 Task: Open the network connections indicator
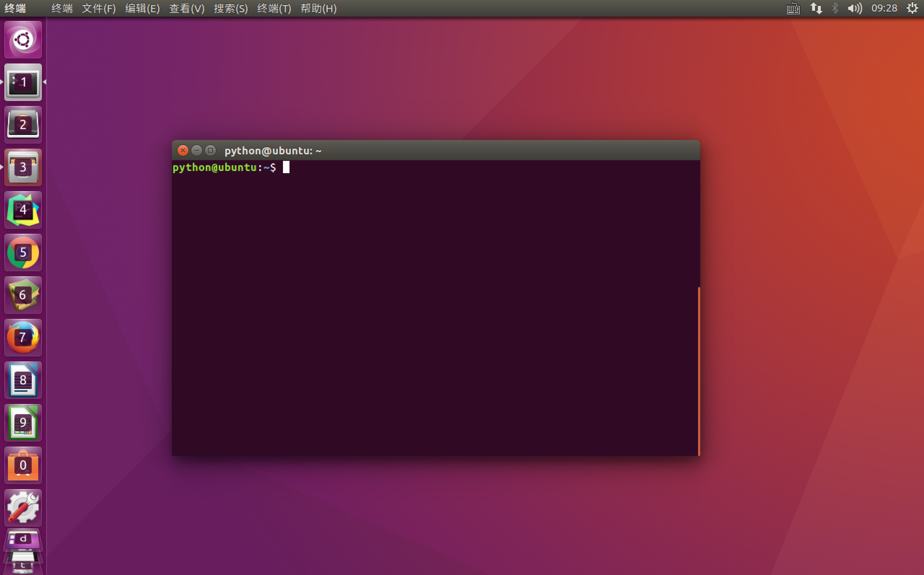[x=816, y=8]
